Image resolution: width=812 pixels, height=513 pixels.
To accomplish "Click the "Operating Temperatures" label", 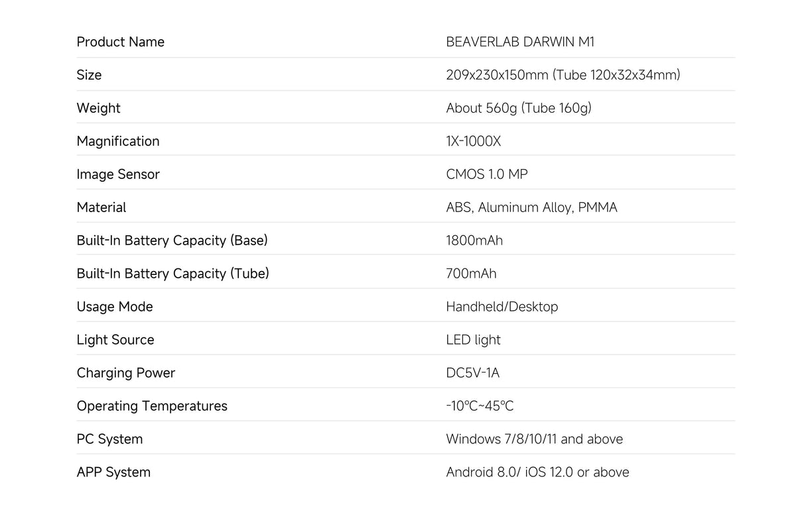I will tap(152, 406).
